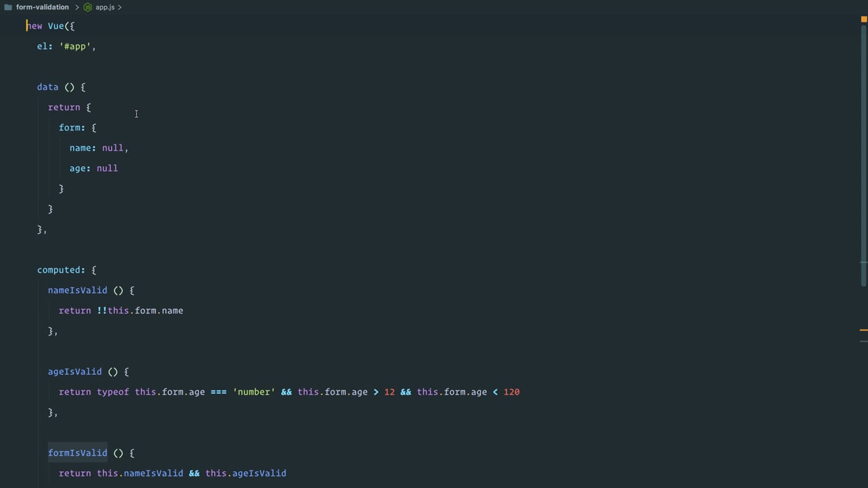868x488 pixels.
Task: Click the 'form:' object key
Action: [72, 127]
